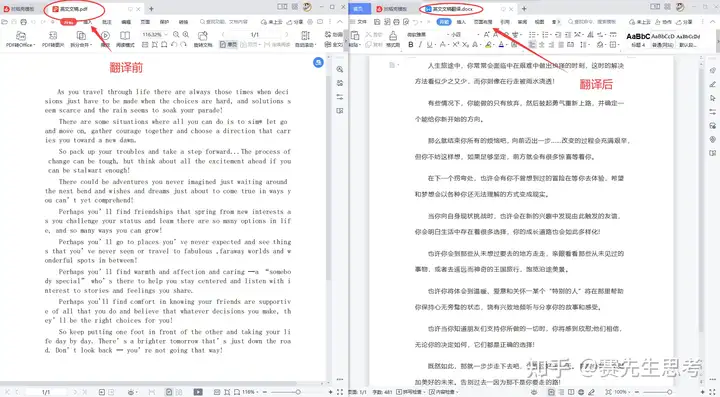Image resolution: width=720 pixels, height=397 pixels.
Task: Click highlight color swatch in Word ribbon
Action: click(489, 45)
